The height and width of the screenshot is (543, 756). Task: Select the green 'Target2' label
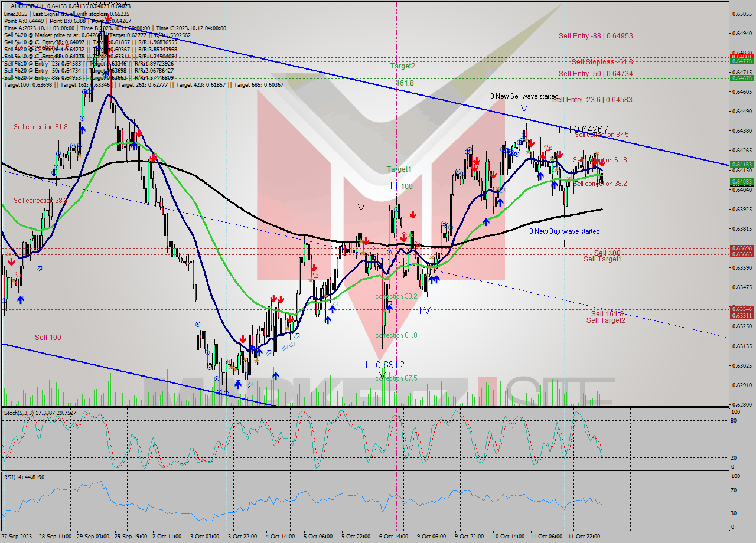(402, 66)
